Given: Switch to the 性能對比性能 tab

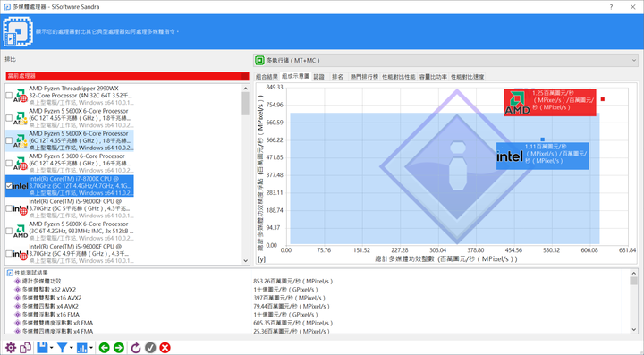Looking at the screenshot, I should click(x=399, y=77).
